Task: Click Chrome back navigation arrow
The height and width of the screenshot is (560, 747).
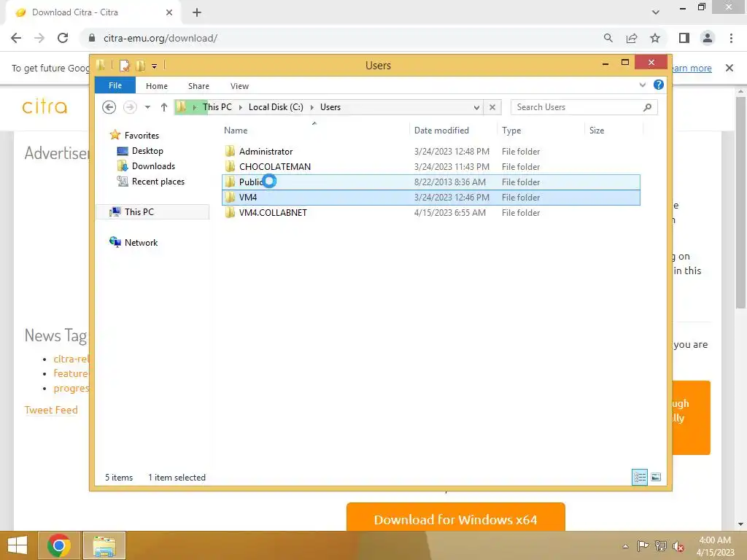Action: (x=16, y=38)
